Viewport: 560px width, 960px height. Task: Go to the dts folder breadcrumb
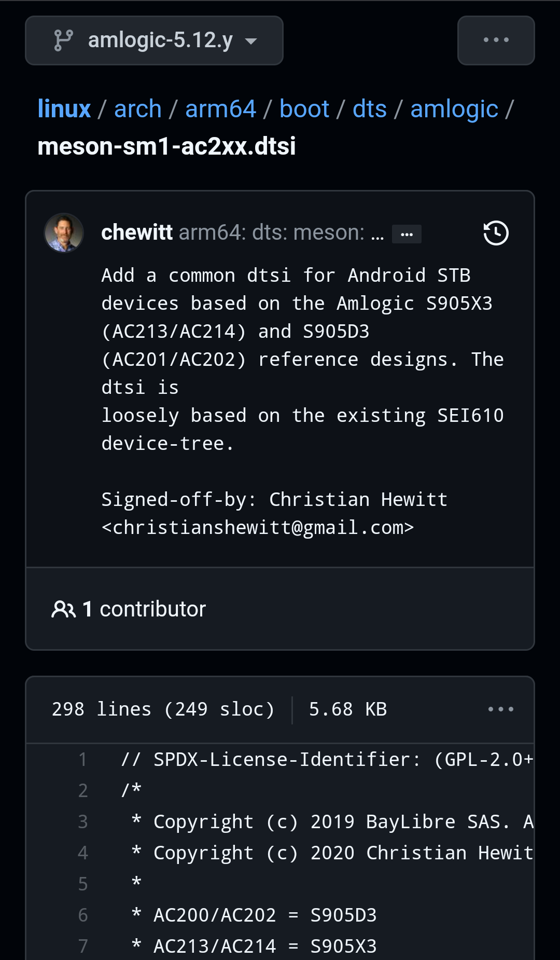(370, 109)
